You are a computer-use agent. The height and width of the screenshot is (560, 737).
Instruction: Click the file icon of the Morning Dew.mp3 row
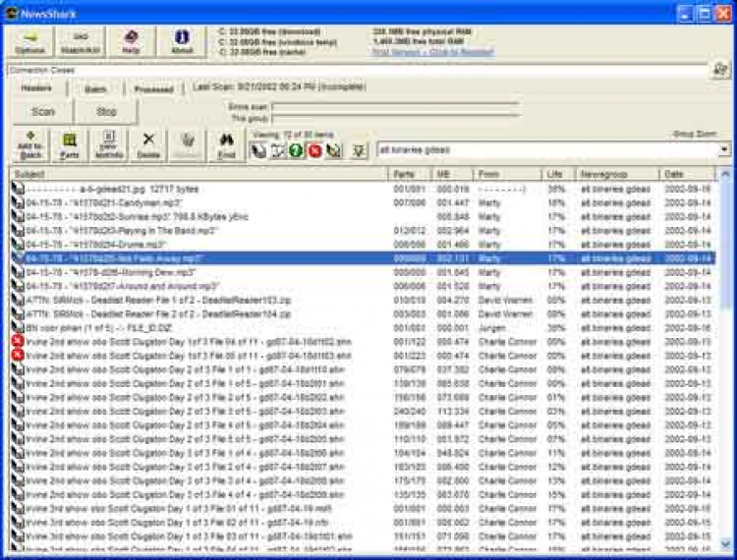18,272
